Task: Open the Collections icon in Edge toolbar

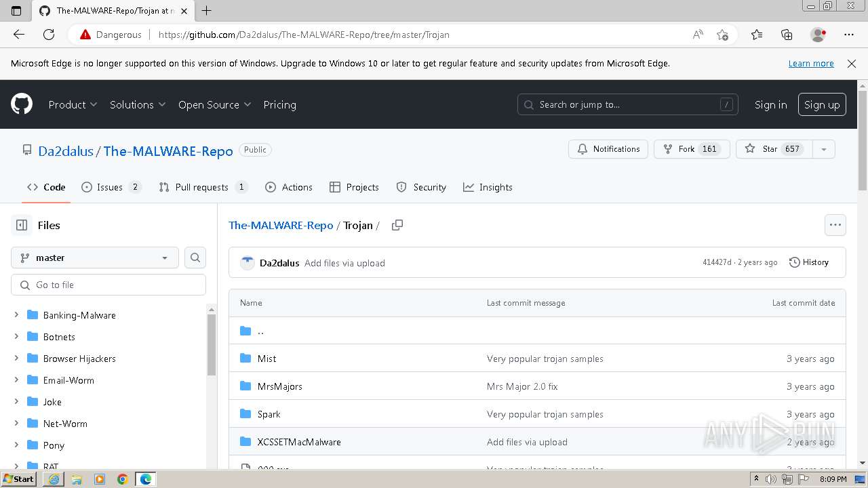Action: (787, 35)
